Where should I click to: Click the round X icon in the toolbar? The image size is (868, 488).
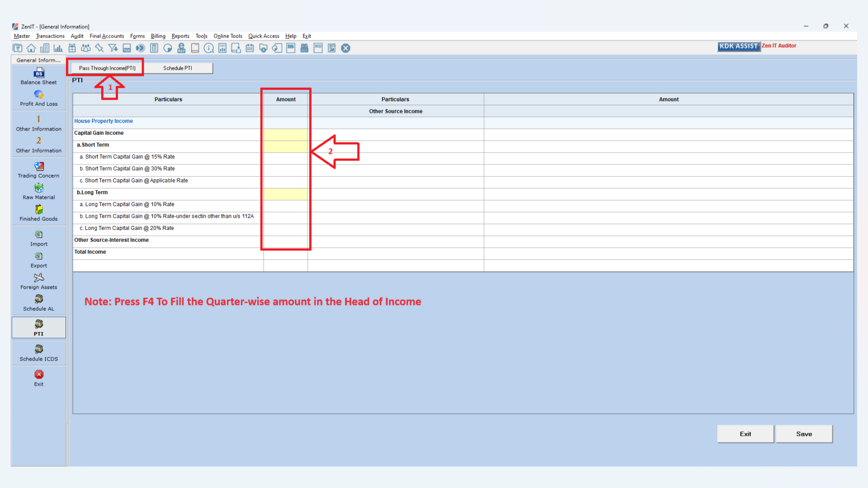(345, 48)
